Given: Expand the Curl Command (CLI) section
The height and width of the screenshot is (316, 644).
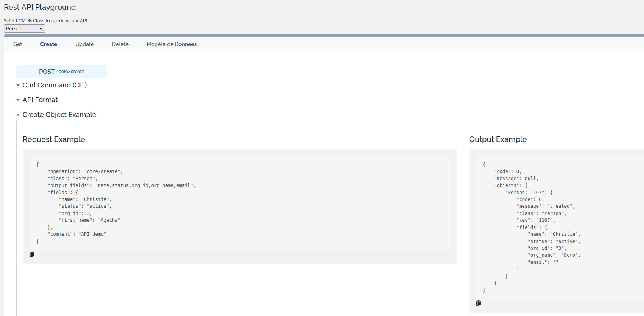Looking at the screenshot, I should 54,85.
